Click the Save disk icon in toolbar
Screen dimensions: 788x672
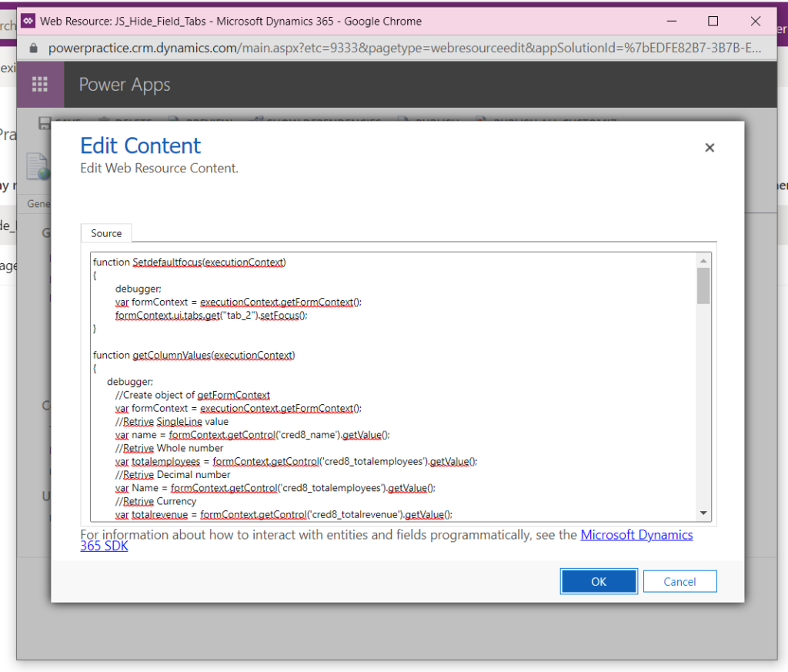45,122
